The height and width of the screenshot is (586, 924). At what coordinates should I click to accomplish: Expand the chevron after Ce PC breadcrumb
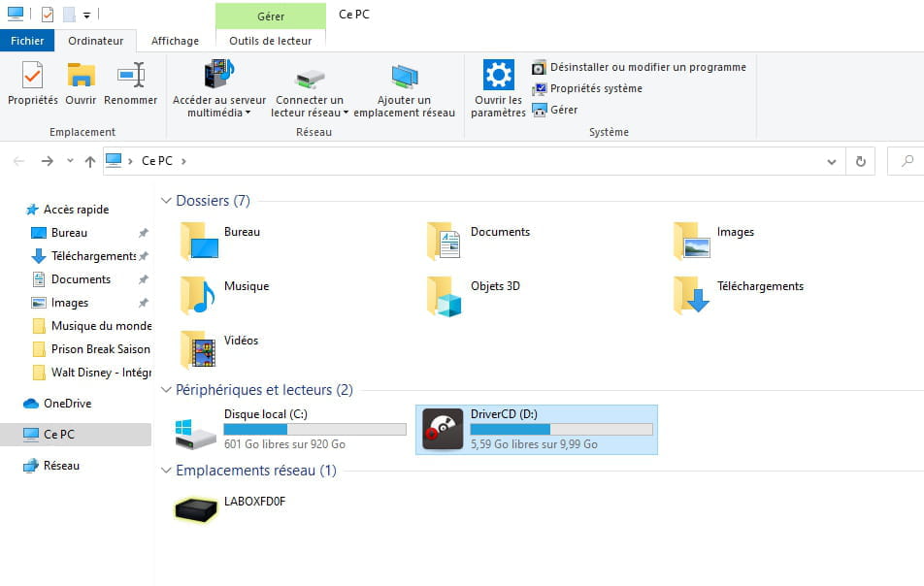coord(183,161)
